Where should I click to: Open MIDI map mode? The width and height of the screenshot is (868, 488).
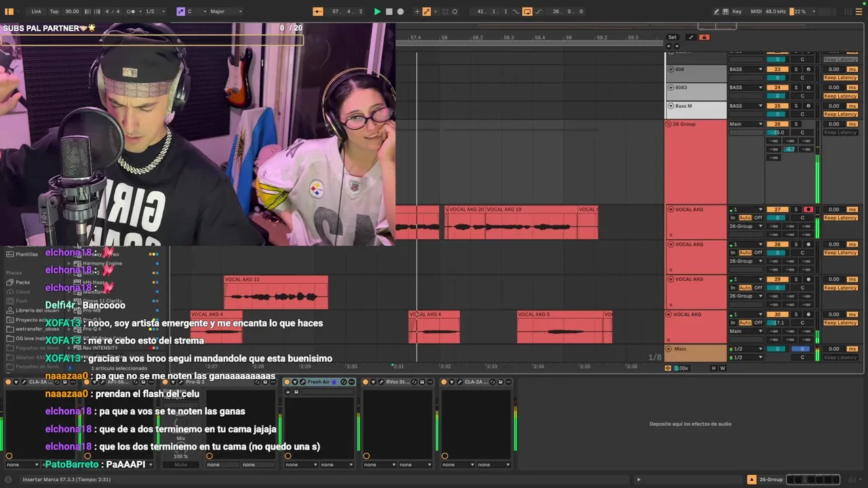755,12
